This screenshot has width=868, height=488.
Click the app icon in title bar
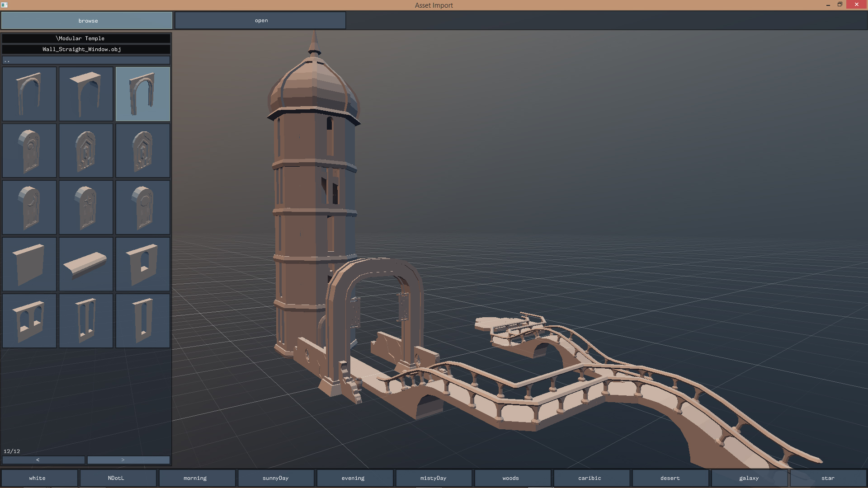[x=5, y=5]
